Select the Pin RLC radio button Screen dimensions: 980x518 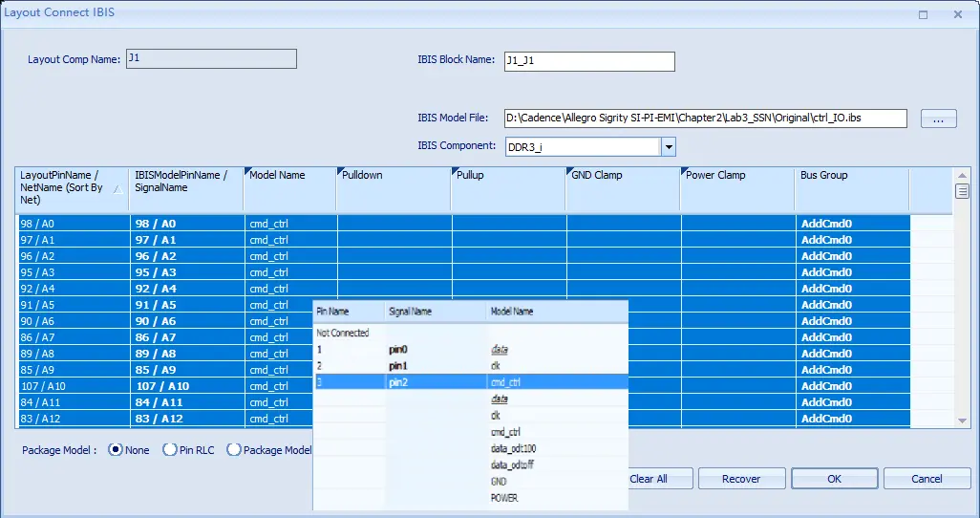169,450
